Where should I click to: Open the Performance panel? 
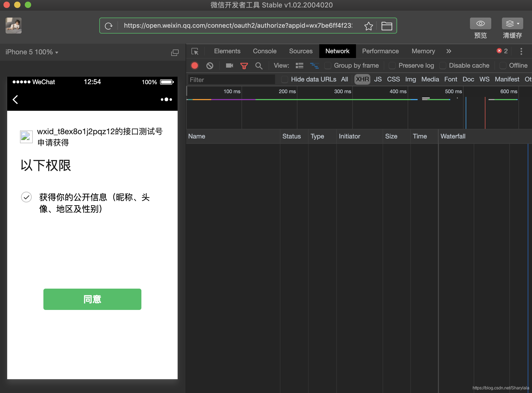[x=380, y=51]
